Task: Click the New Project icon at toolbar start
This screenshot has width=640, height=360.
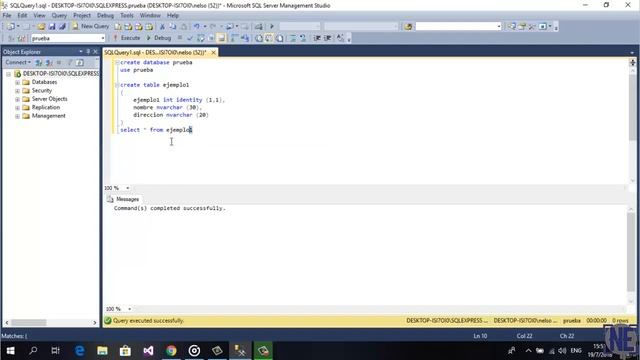Action: [x=11, y=27]
